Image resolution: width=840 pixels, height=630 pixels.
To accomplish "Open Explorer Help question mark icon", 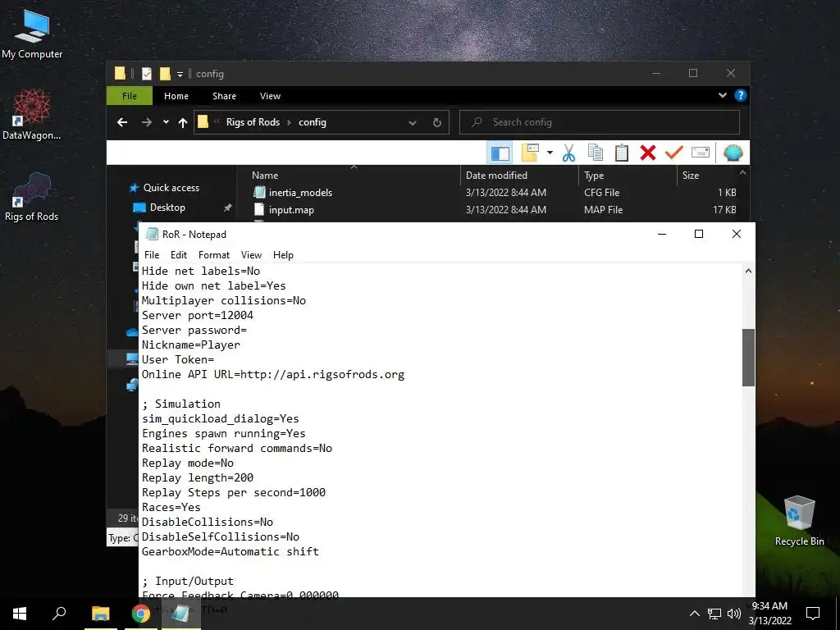I will (x=741, y=95).
